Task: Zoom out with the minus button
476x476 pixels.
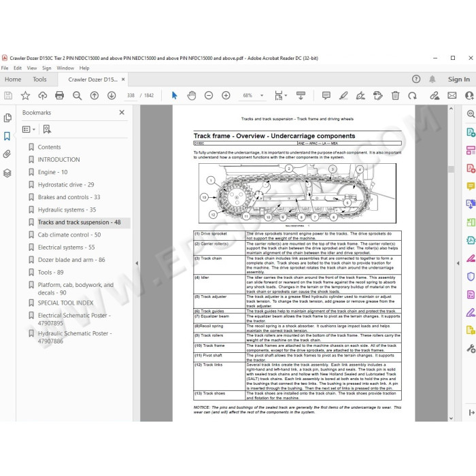Action: point(209,96)
